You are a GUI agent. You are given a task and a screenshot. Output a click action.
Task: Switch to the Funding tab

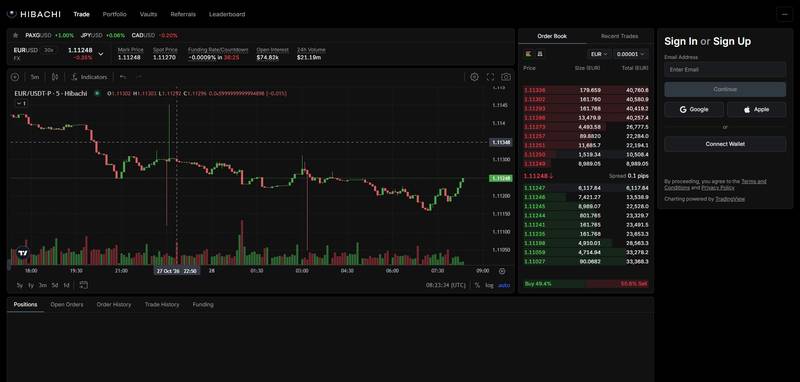(203, 304)
